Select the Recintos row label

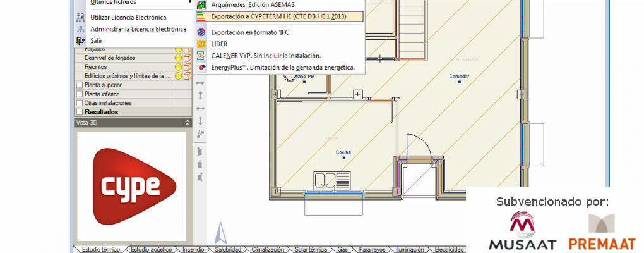pos(96,67)
